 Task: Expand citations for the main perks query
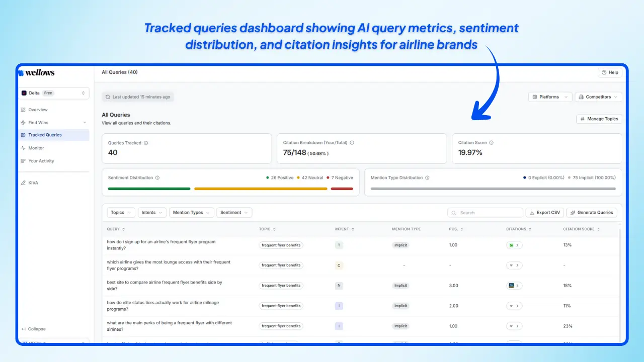click(515, 326)
